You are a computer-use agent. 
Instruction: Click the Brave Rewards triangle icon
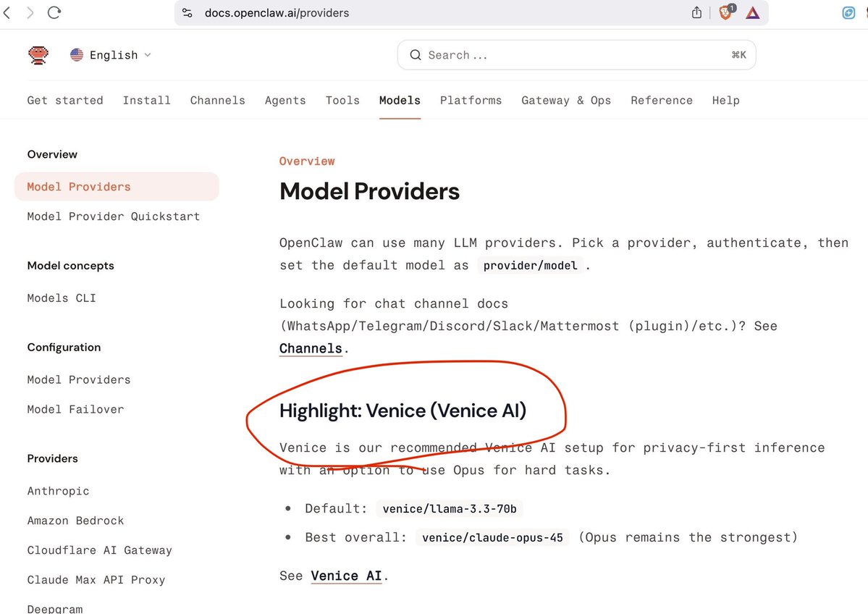click(753, 12)
